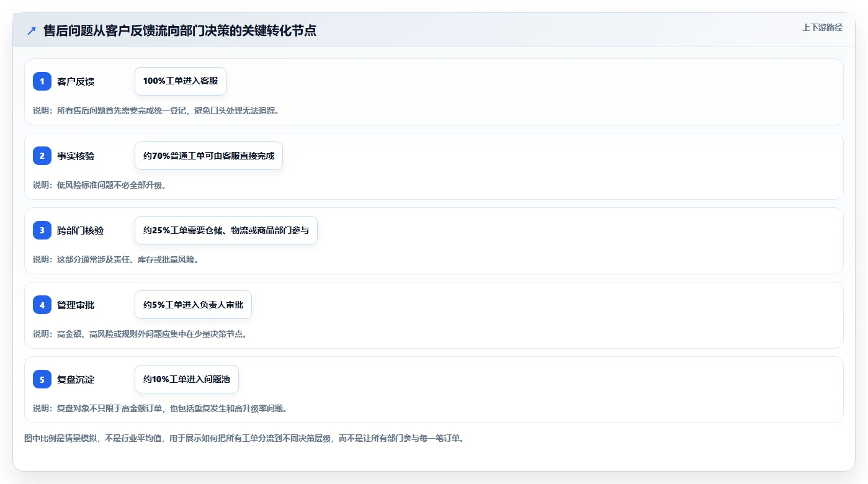Screen dimensions: 868x484
Task: Click the note about 责任、库存或批量风险
Action: 115,259
